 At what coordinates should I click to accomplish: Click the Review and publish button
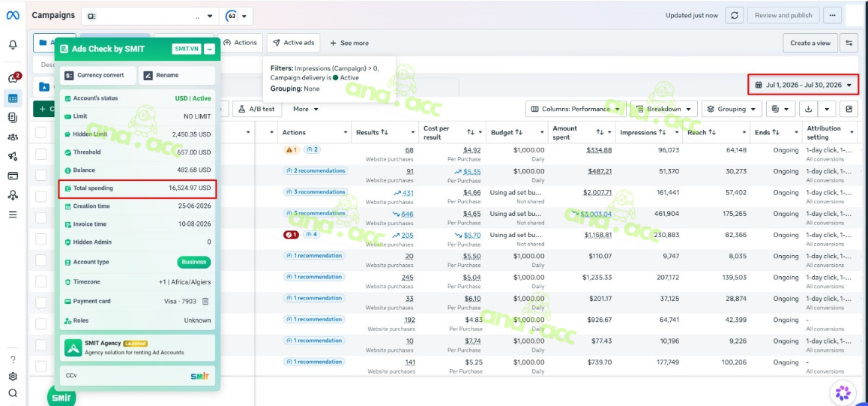[x=783, y=16]
